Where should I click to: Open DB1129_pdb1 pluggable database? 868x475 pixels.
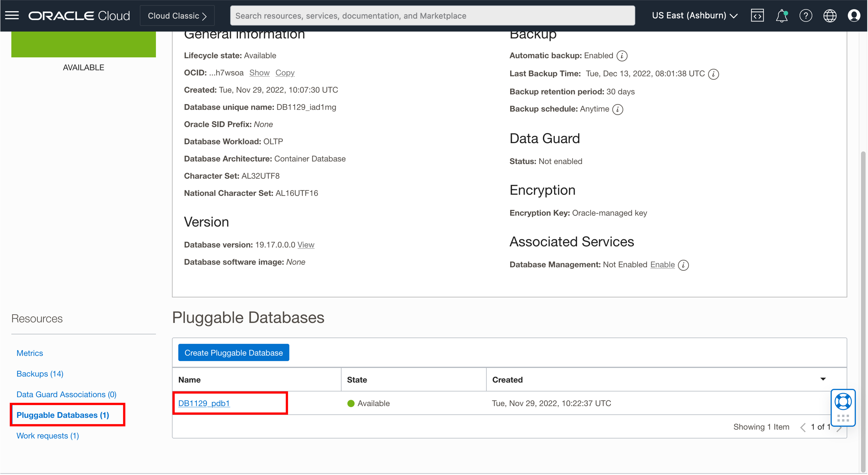[204, 403]
